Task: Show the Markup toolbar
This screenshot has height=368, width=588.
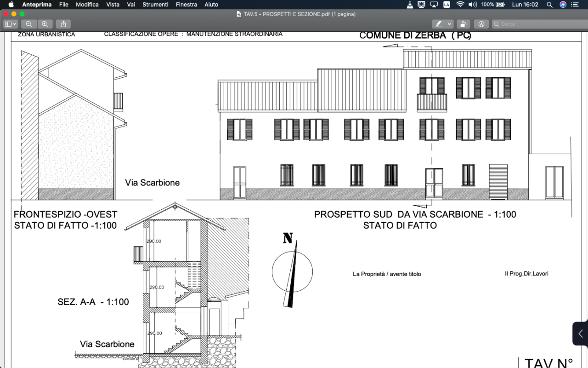Action: (x=481, y=24)
